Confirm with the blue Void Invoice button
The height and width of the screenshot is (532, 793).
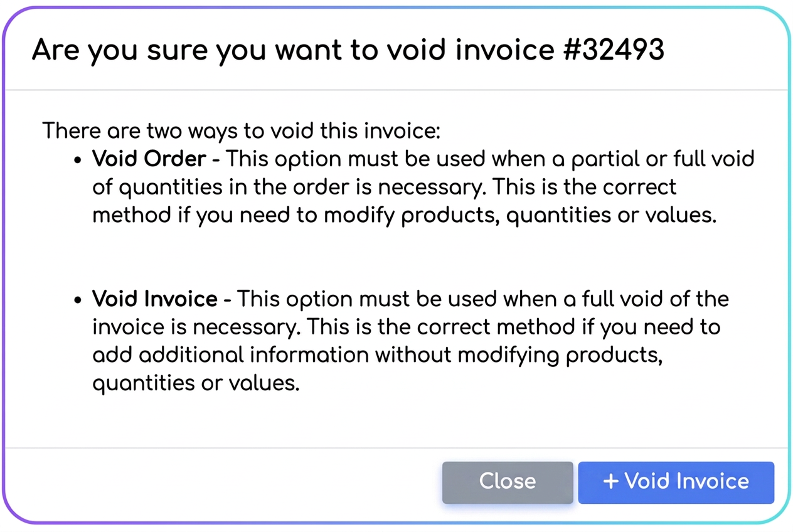[676, 482]
